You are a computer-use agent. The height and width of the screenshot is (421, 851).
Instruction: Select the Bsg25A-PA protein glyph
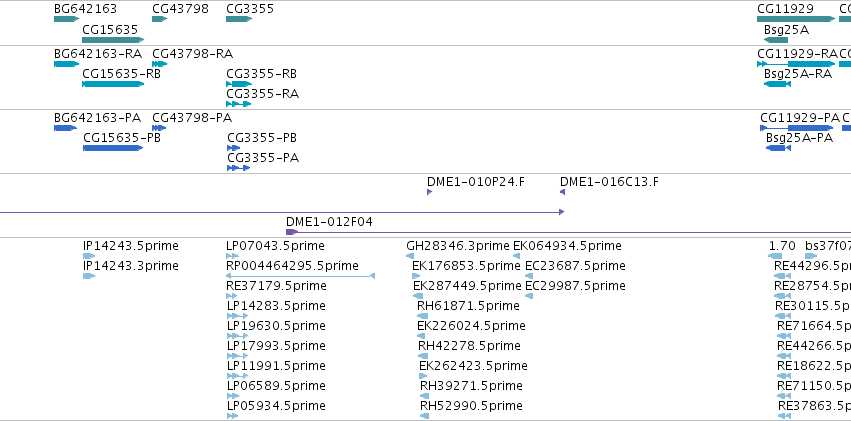click(778, 148)
